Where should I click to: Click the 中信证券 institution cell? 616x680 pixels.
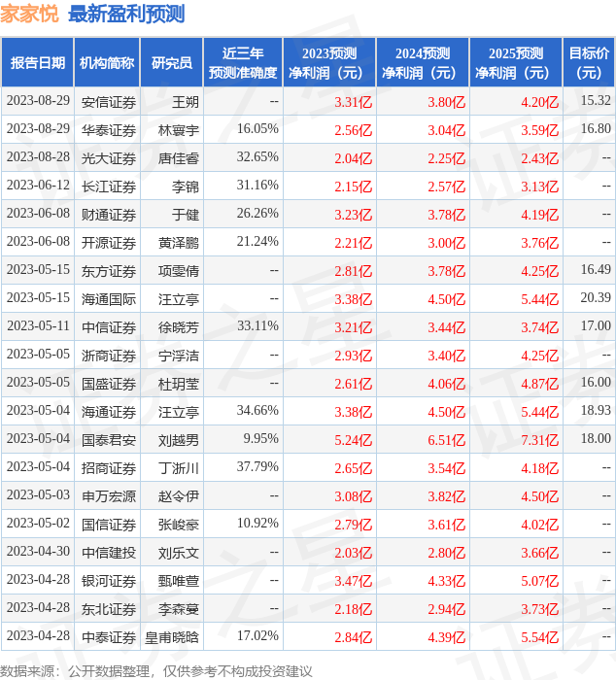click(x=109, y=328)
